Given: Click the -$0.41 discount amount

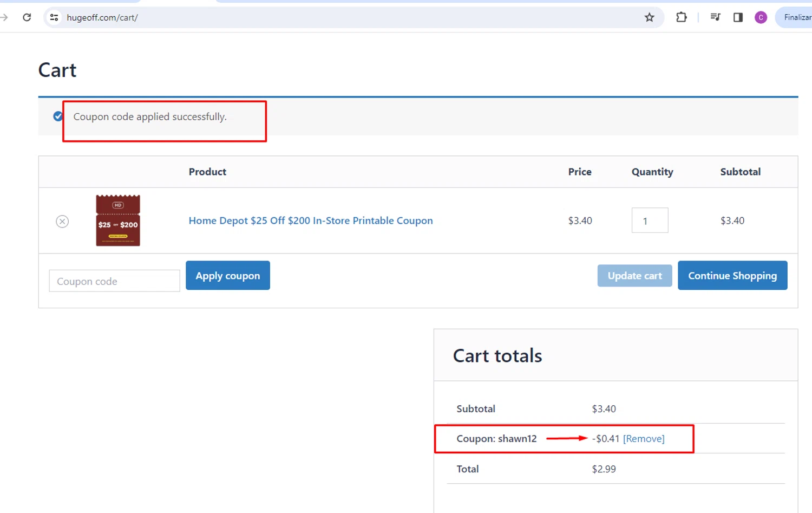Looking at the screenshot, I should [x=605, y=439].
